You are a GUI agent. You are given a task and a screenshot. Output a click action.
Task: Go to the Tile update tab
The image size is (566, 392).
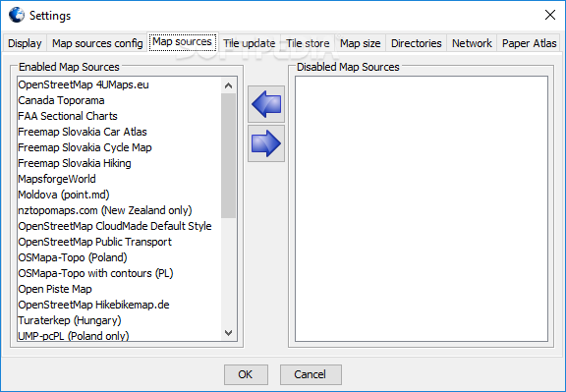coord(249,43)
